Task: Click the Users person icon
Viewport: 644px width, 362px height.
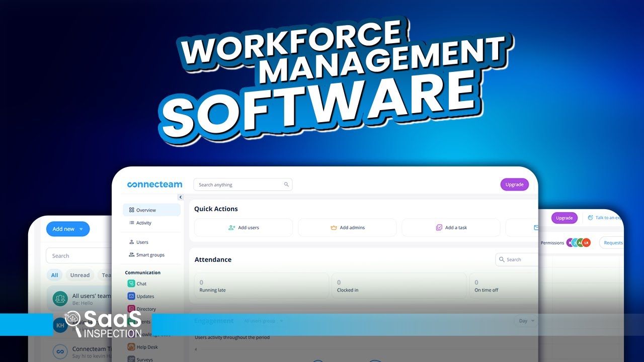Action: (x=131, y=242)
